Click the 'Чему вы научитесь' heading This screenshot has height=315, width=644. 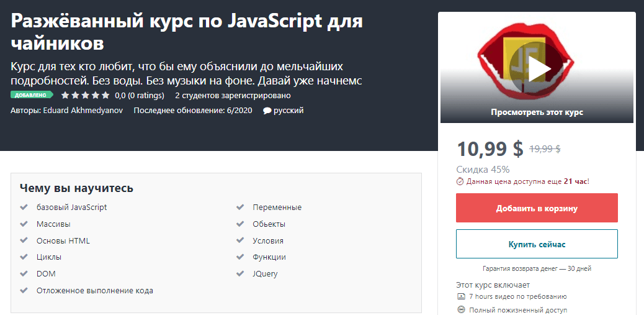[x=76, y=188]
